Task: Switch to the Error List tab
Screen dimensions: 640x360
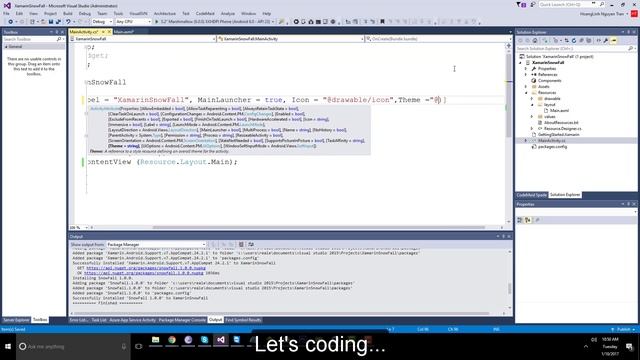Action: 78,320
